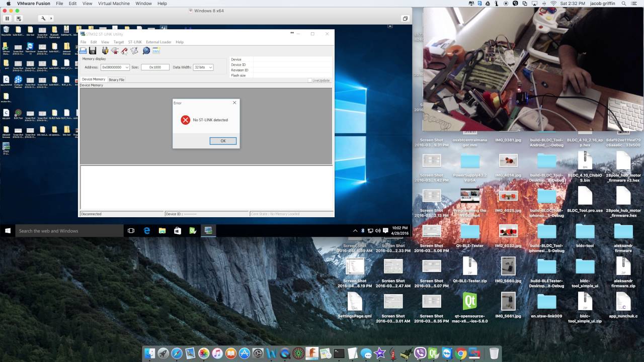Click OK in the Error dialog
Screen dimensions: 644x362
[x=223, y=141]
